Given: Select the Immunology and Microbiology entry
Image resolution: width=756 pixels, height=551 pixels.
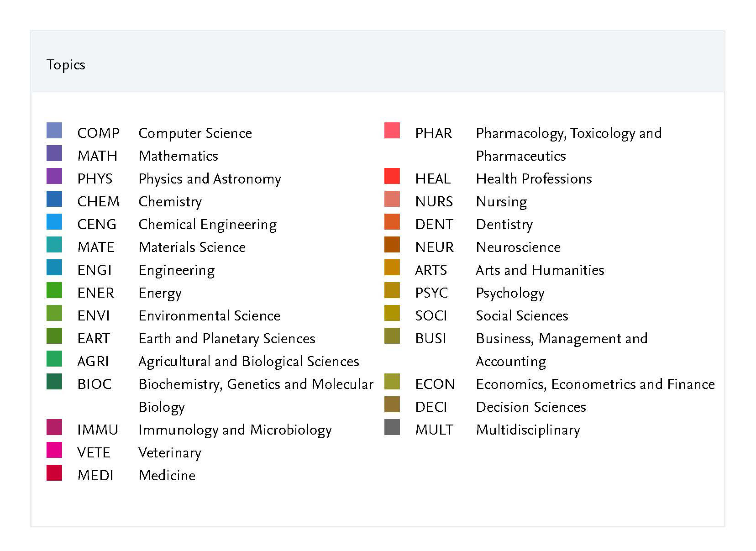Looking at the screenshot, I should coord(235,430).
